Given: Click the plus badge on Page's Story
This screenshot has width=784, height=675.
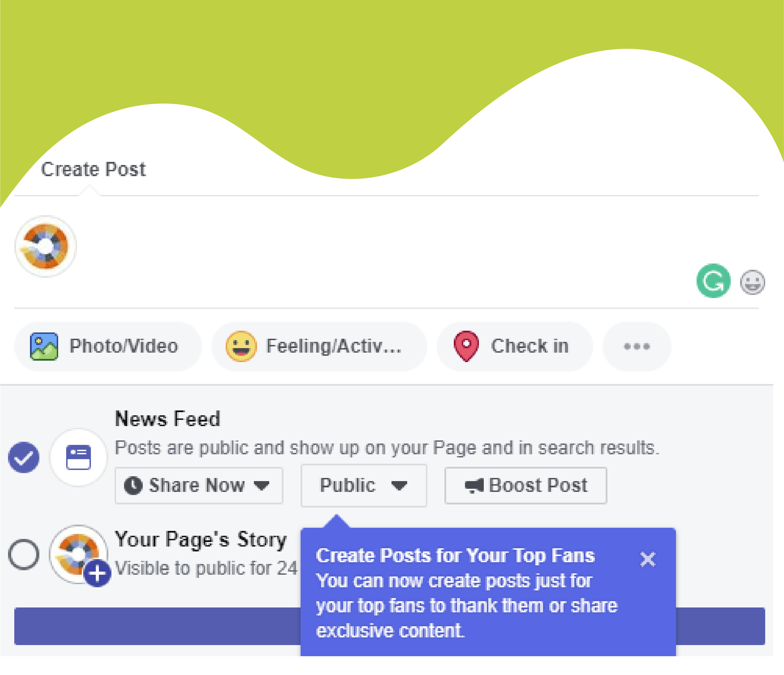Looking at the screenshot, I should tap(97, 573).
